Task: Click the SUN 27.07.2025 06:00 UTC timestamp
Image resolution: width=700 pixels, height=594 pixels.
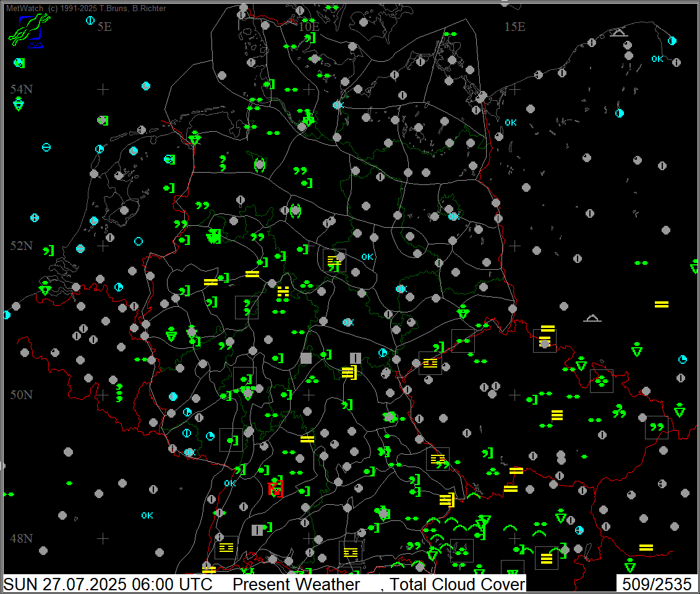Action: 108,584
